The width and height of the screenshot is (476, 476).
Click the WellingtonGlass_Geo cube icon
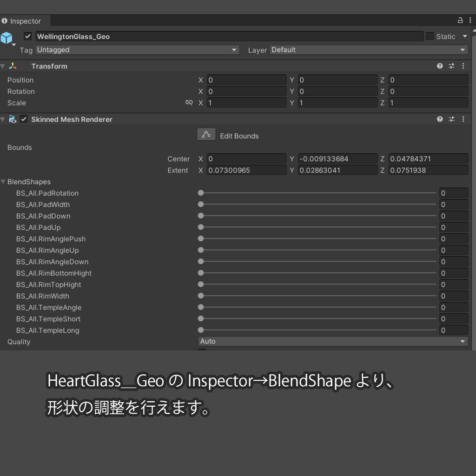point(7,39)
